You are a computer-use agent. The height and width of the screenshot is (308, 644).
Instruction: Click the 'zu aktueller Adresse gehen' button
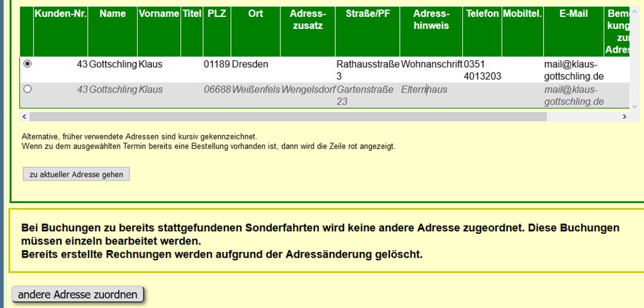76,174
